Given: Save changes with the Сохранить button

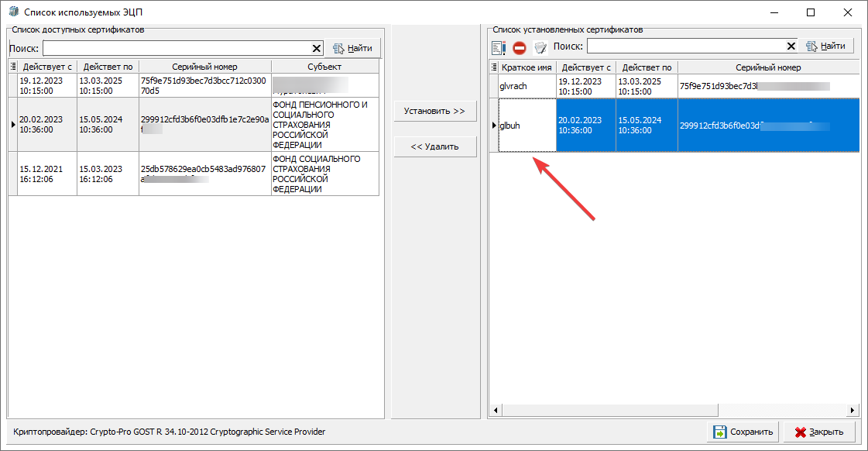Looking at the screenshot, I should pyautogui.click(x=743, y=432).
